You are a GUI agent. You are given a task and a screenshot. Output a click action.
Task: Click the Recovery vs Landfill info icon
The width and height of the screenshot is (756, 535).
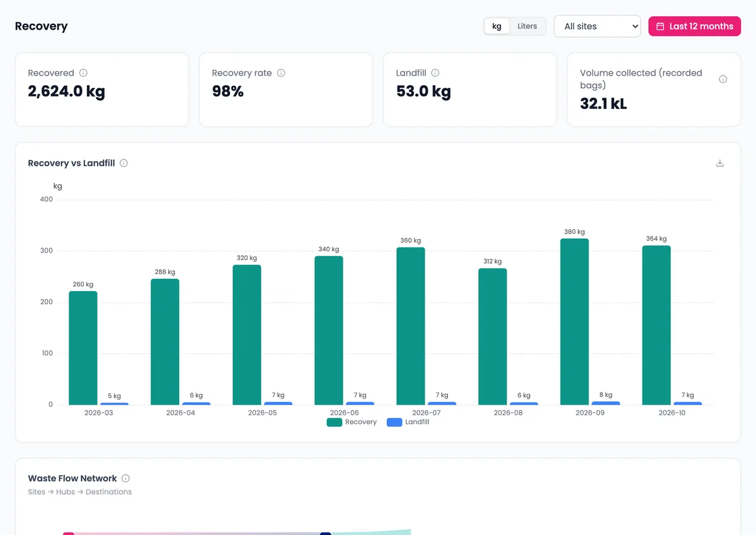tap(124, 163)
